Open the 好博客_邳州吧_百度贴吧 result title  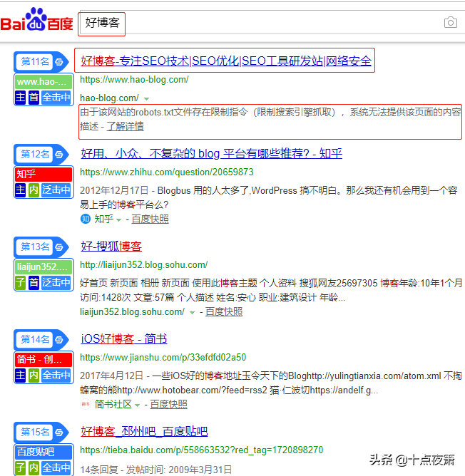[144, 431]
